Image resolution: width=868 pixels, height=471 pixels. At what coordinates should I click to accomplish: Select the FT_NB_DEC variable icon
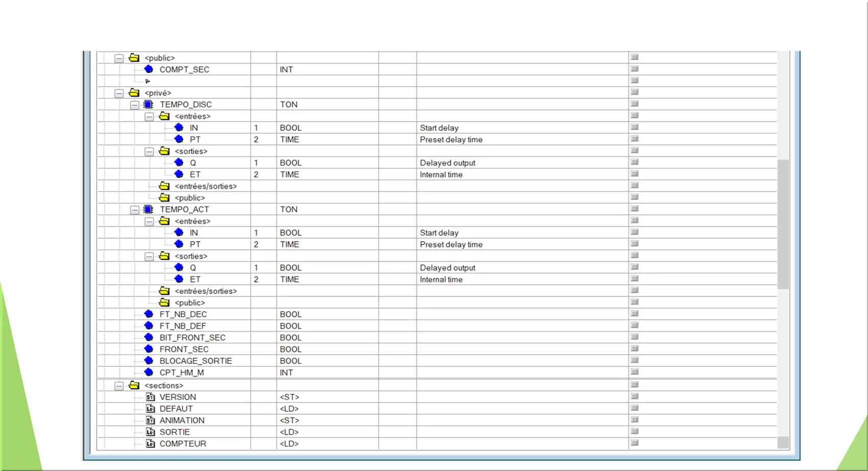149,314
